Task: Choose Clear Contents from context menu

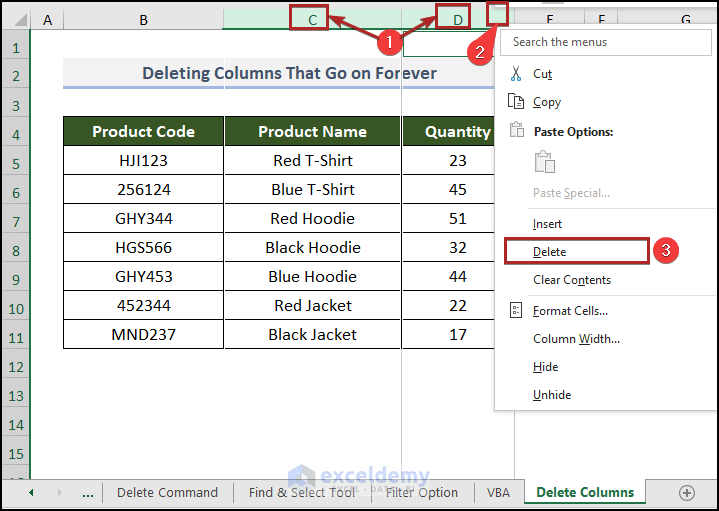Action: tap(605, 280)
